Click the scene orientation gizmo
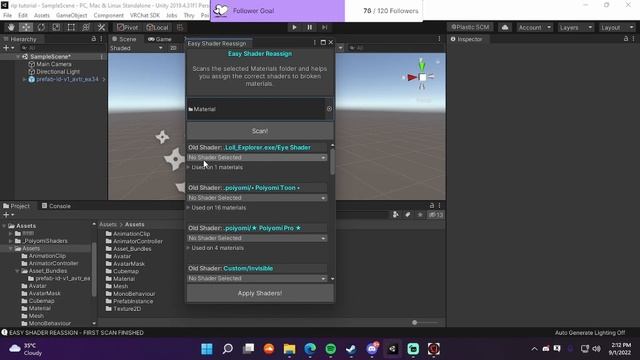 [x=422, y=77]
